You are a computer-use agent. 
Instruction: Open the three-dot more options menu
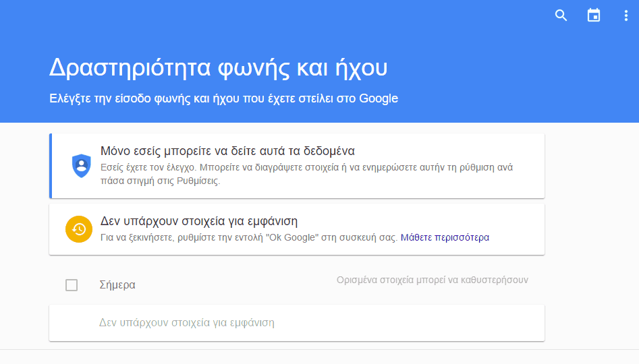(626, 16)
